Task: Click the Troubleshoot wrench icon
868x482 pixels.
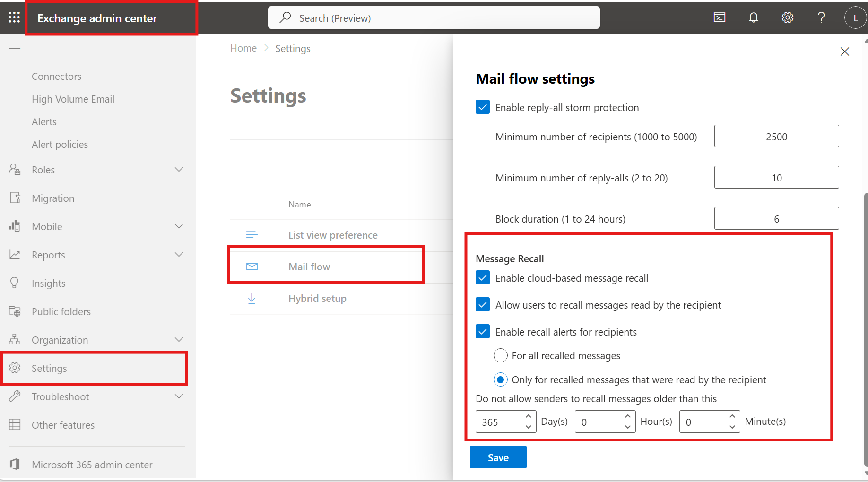Action: click(15, 396)
